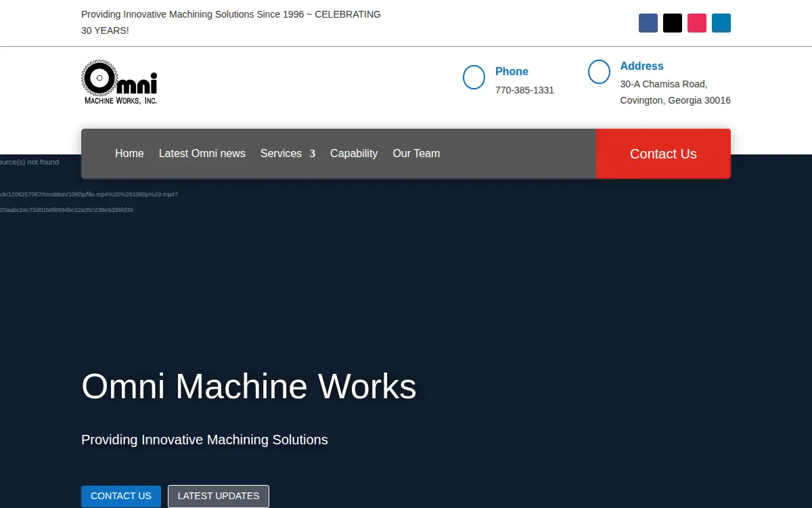
Task: Open the Capability menu item
Action: (x=354, y=154)
